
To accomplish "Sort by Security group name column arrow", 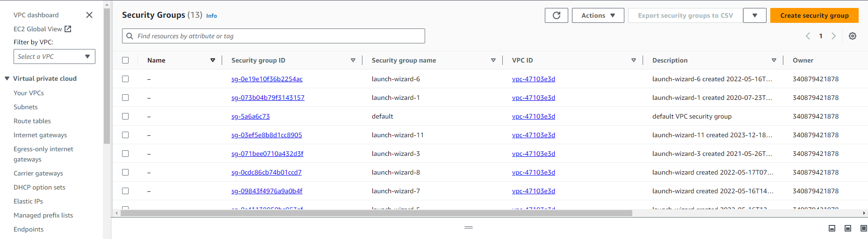I will pos(493,60).
